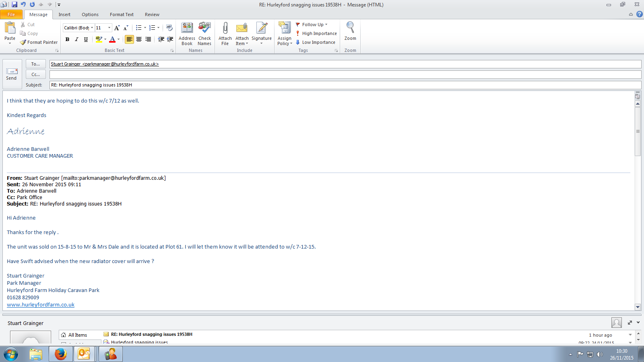This screenshot has height=362, width=644.
Task: Expand the font name dropdown
Action: pyautogui.click(x=92, y=28)
